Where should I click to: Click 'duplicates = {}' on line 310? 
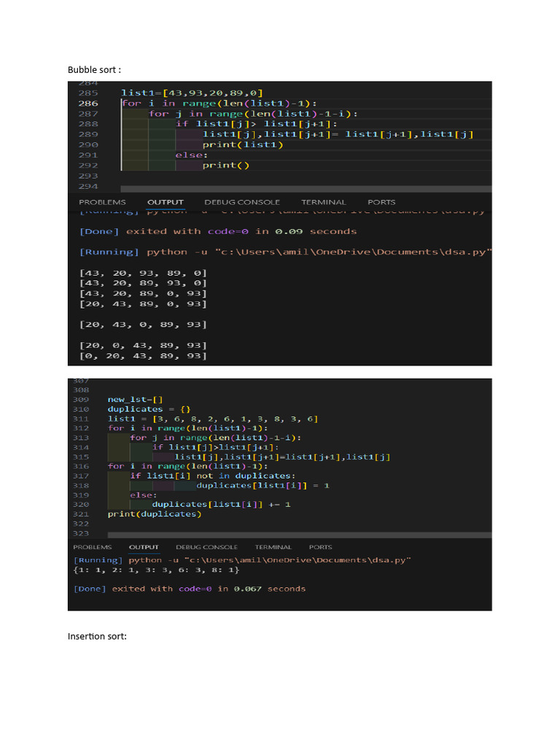pyautogui.click(x=149, y=409)
